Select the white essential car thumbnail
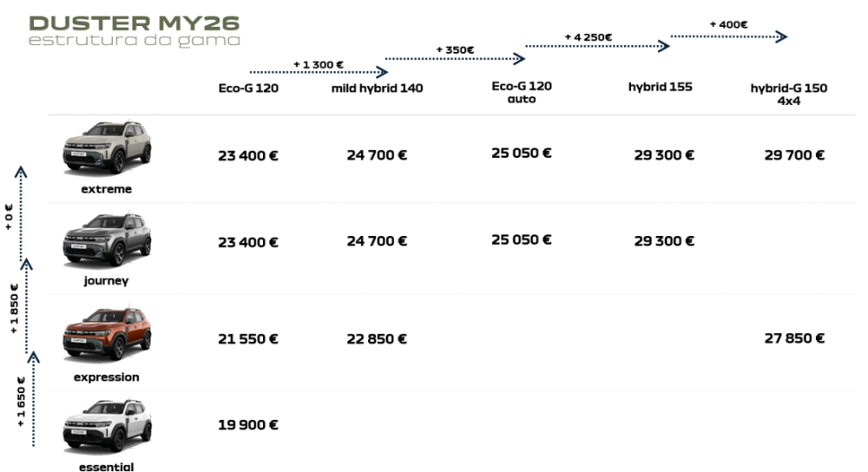The width and height of the screenshot is (868, 472). coord(107,427)
